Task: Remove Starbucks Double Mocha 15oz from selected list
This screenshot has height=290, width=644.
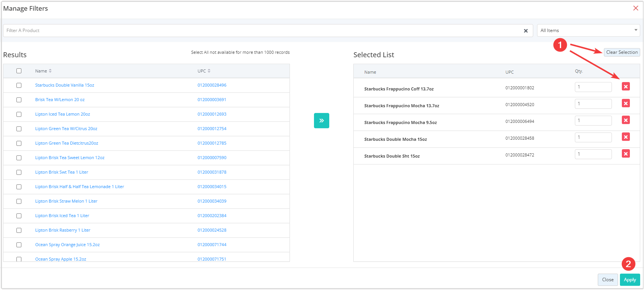Action: pos(626,137)
